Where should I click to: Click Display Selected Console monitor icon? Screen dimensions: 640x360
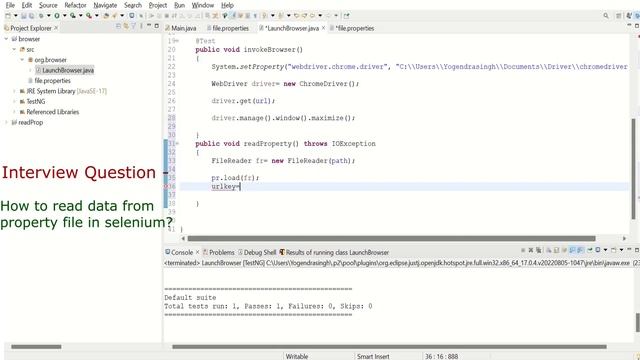tap(598, 250)
